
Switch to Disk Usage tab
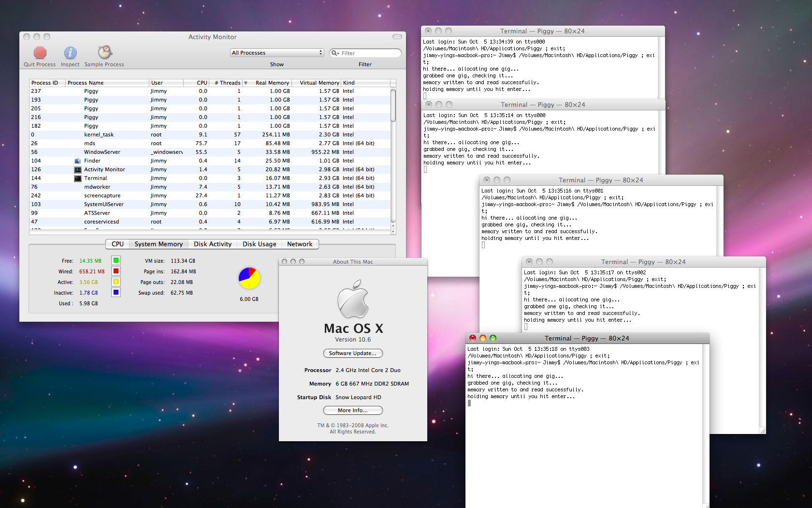(260, 244)
